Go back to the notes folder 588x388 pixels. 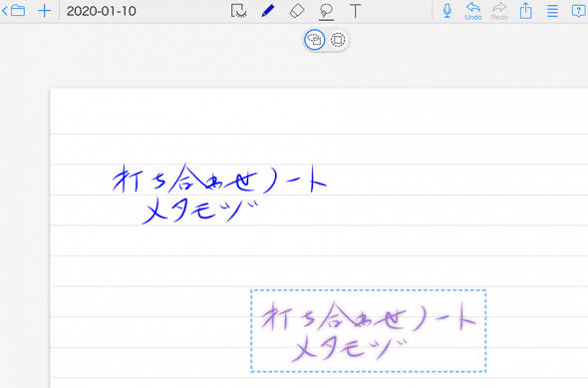click(x=14, y=11)
